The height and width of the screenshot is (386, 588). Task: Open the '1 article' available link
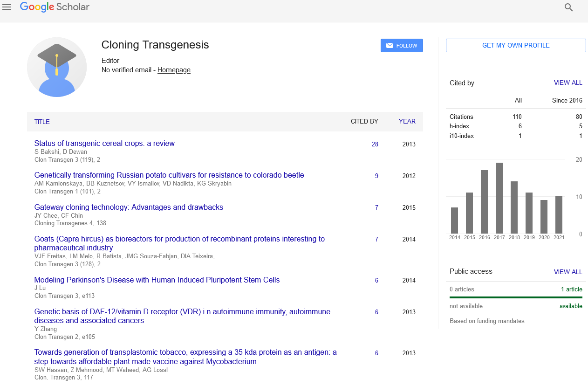[571, 289]
